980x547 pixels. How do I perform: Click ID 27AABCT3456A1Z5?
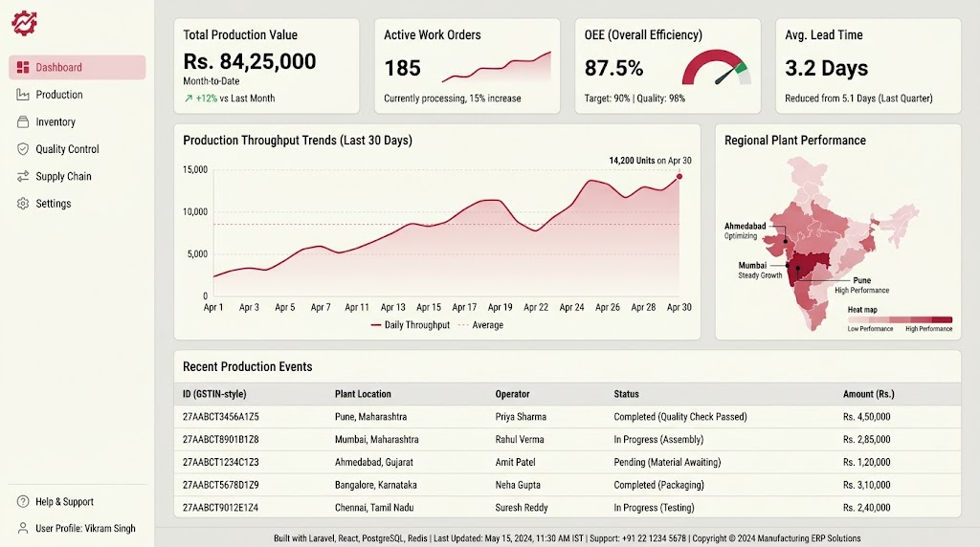click(x=221, y=417)
